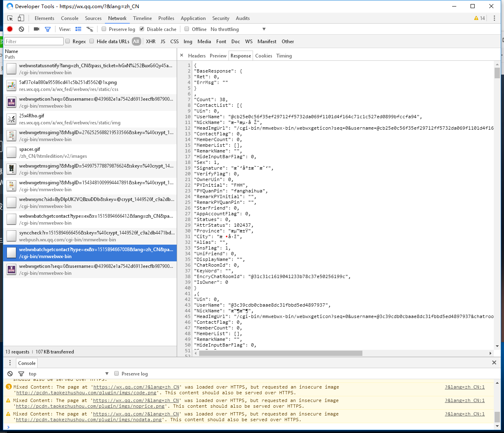Filter requests by Other type
Viewport: 504px width, 433px height.
(288, 42)
